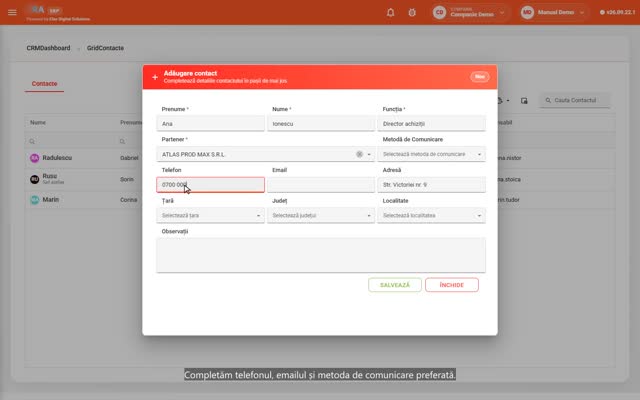This screenshot has width=640, height=400.
Task: Click the column chooser icon beside the search box
Action: click(524, 100)
